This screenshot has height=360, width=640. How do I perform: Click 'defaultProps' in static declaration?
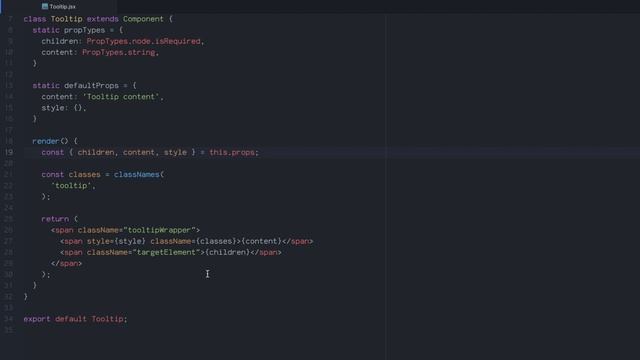point(91,86)
